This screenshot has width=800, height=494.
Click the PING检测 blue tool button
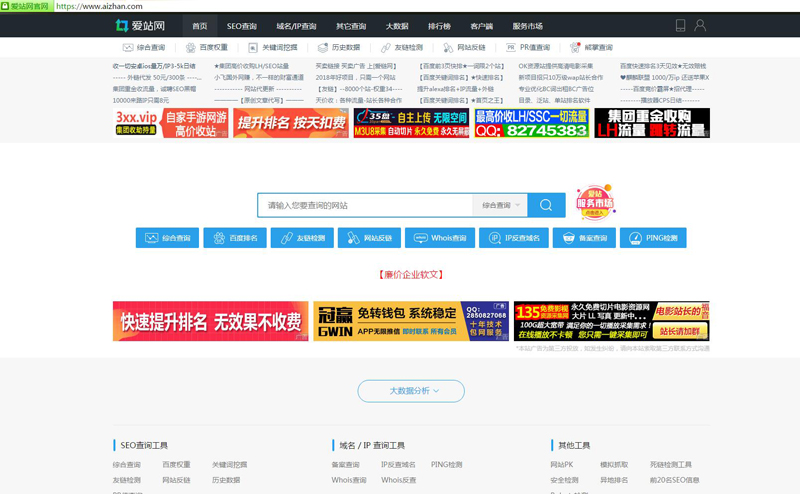653,238
